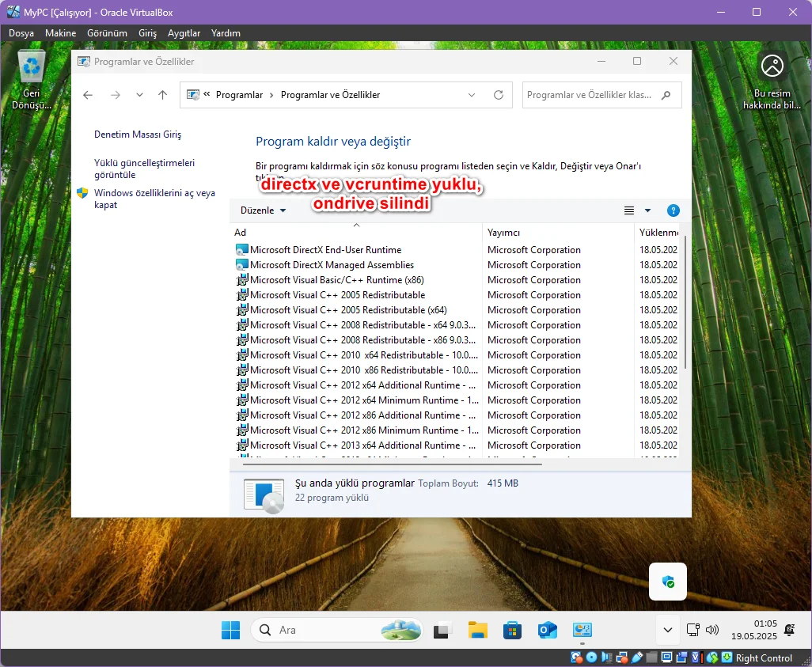Click Control Panel icon in the taskbar
This screenshot has height=667, width=812.
tap(582, 631)
